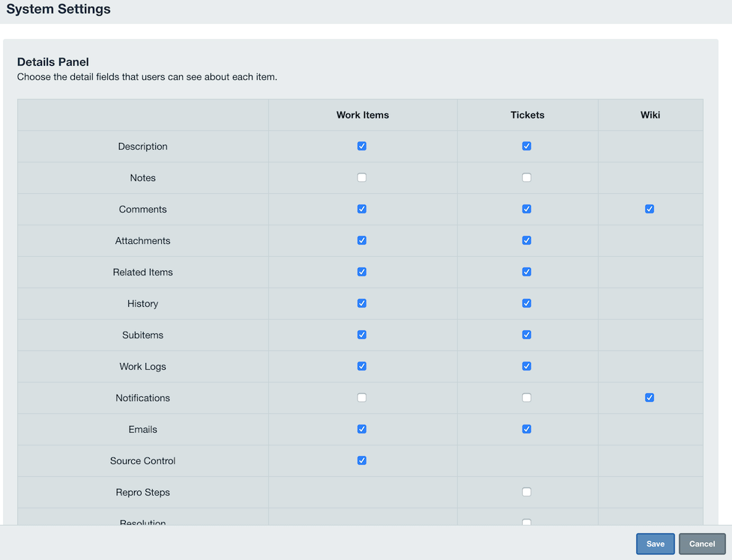This screenshot has height=560, width=732.
Task: Uncheck History for Tickets
Action: 527,303
